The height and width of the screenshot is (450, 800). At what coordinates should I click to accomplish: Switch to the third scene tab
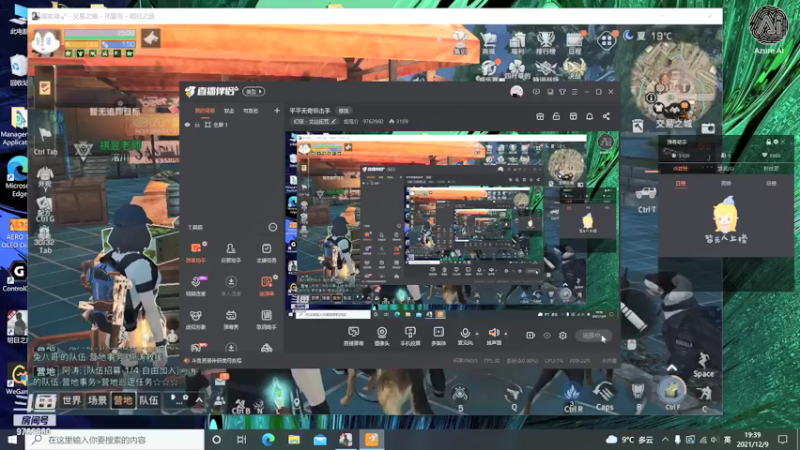click(251, 111)
